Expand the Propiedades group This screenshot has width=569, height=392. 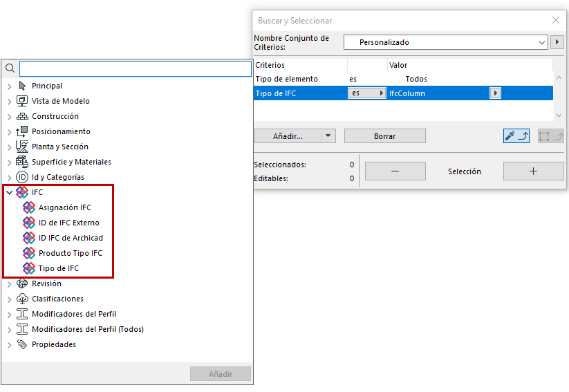click(x=10, y=345)
